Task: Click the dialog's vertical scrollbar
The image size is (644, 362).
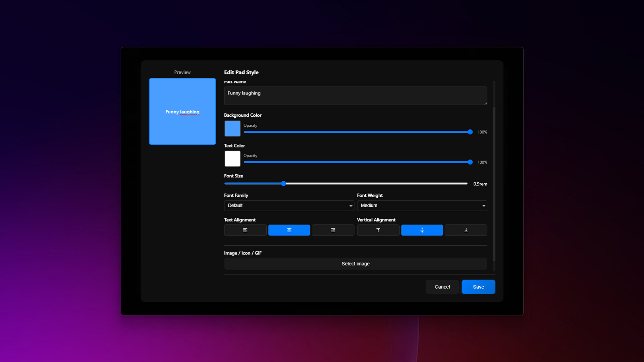Action: tap(494, 184)
